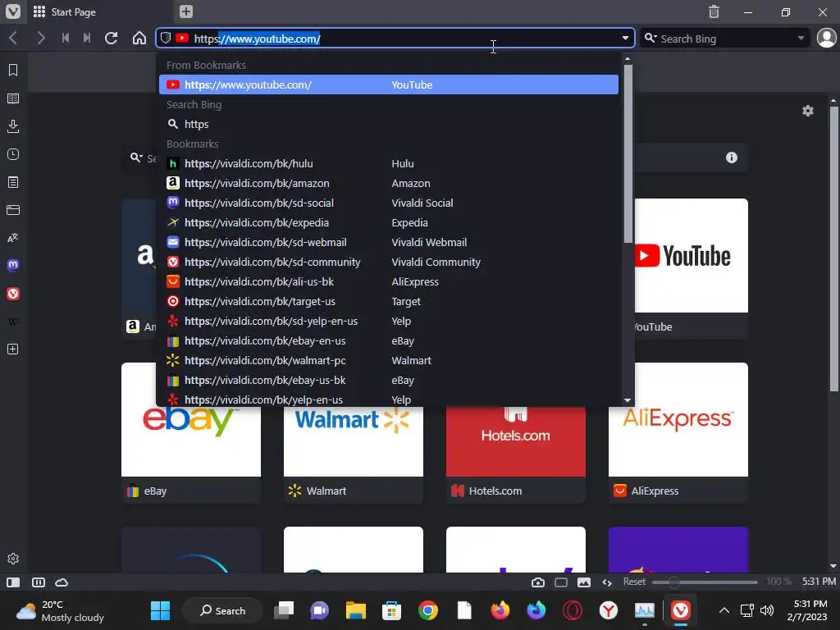Select the Start Page tab
The image size is (840, 630).
(x=99, y=11)
